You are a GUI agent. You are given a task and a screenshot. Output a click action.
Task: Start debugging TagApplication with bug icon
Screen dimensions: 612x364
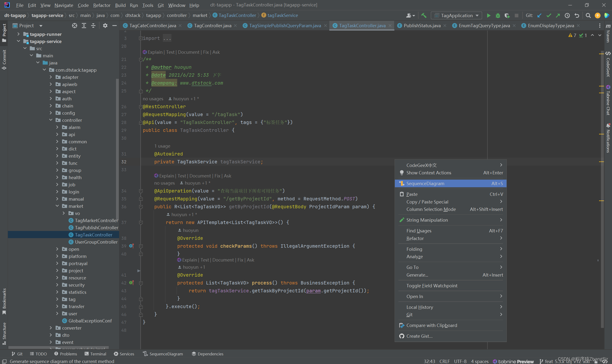pos(498,16)
